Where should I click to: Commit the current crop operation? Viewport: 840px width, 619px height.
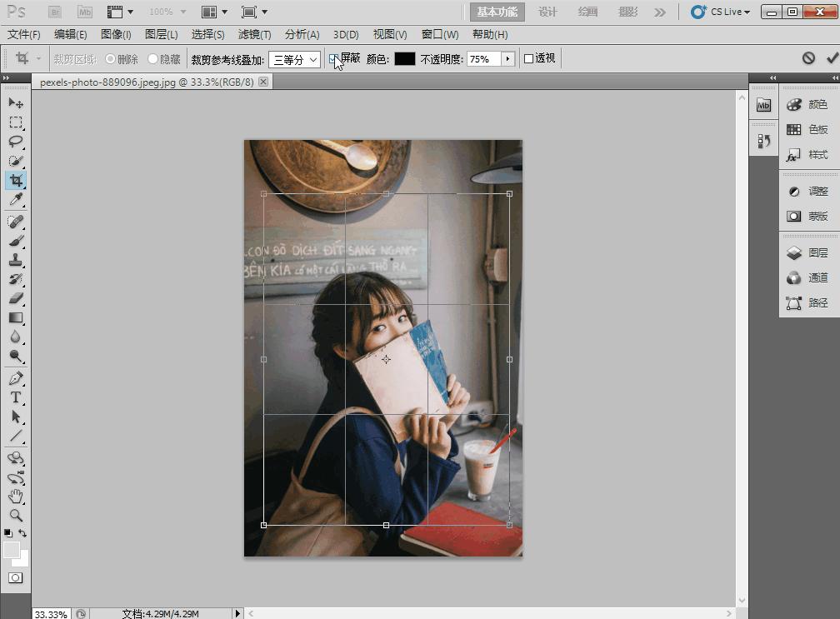pos(832,57)
